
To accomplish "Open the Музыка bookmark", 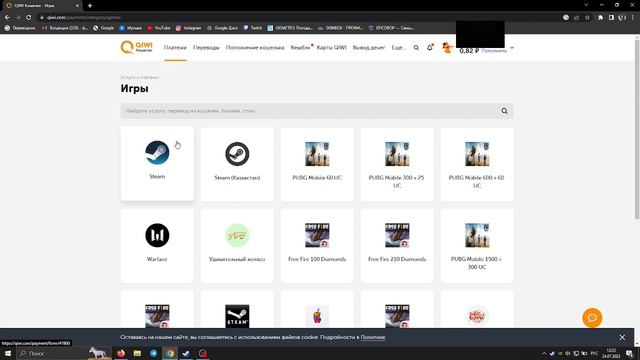I will pos(130,28).
